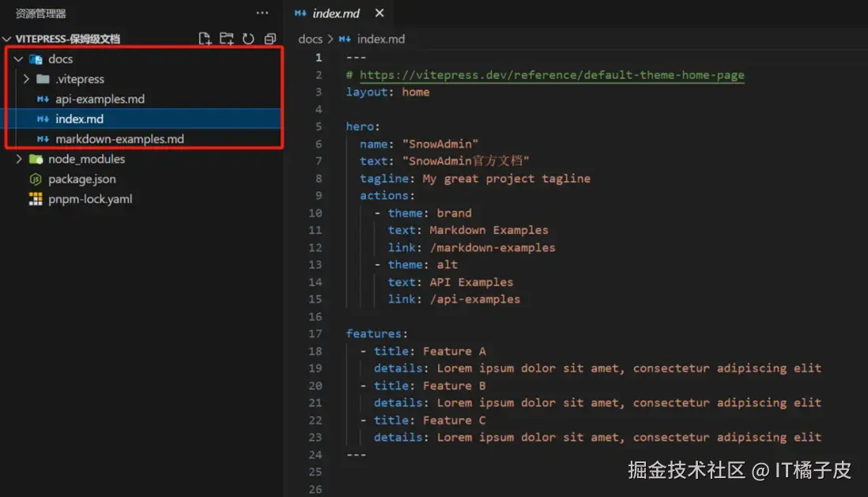Click 'Feature B' title text

click(455, 386)
